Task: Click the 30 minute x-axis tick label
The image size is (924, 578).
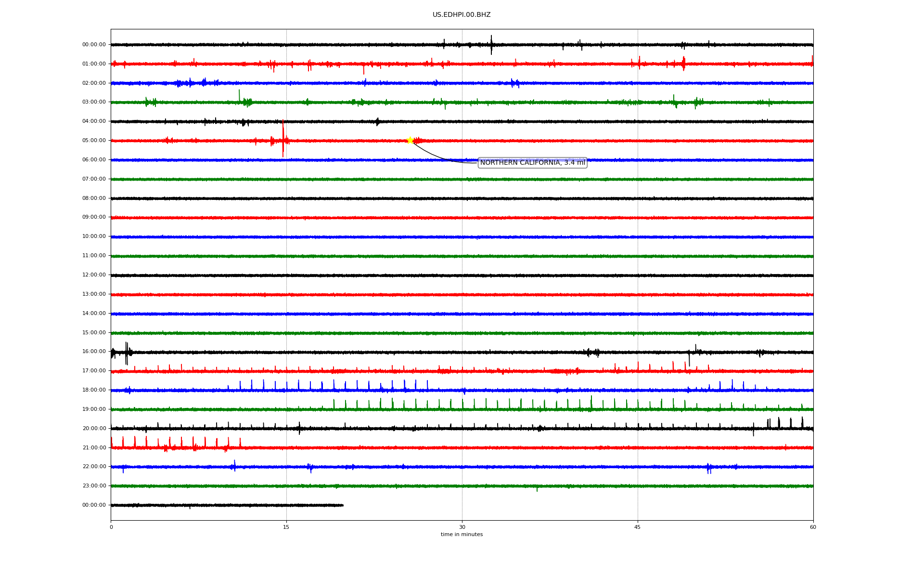Action: tap(462, 527)
